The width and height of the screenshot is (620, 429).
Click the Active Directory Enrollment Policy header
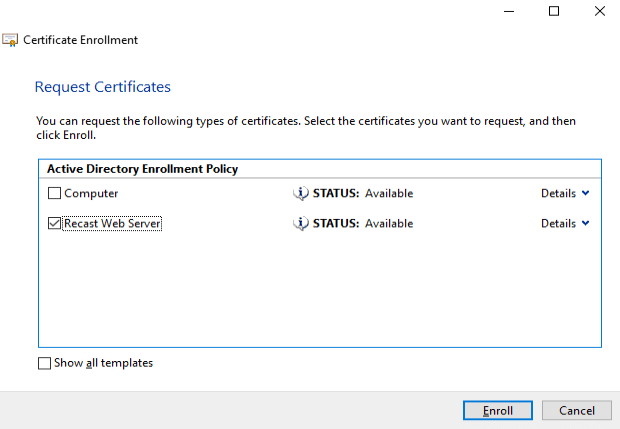click(142, 169)
